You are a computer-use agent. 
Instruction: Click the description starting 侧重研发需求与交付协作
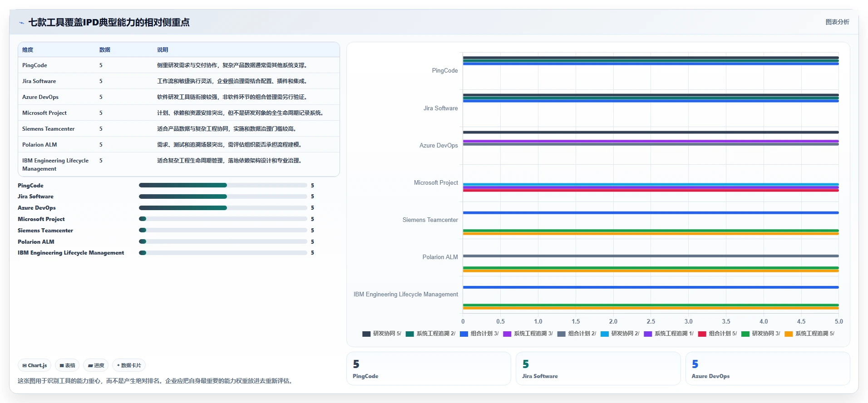(x=233, y=65)
